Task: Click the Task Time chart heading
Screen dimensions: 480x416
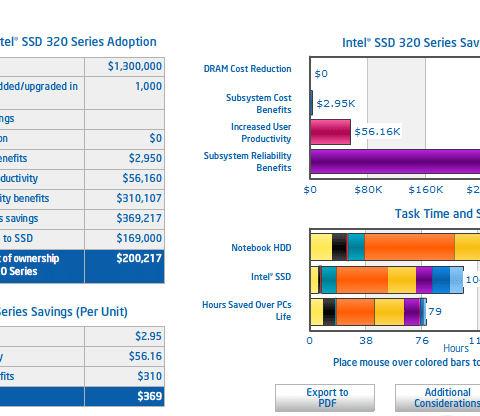Action: [x=437, y=214]
